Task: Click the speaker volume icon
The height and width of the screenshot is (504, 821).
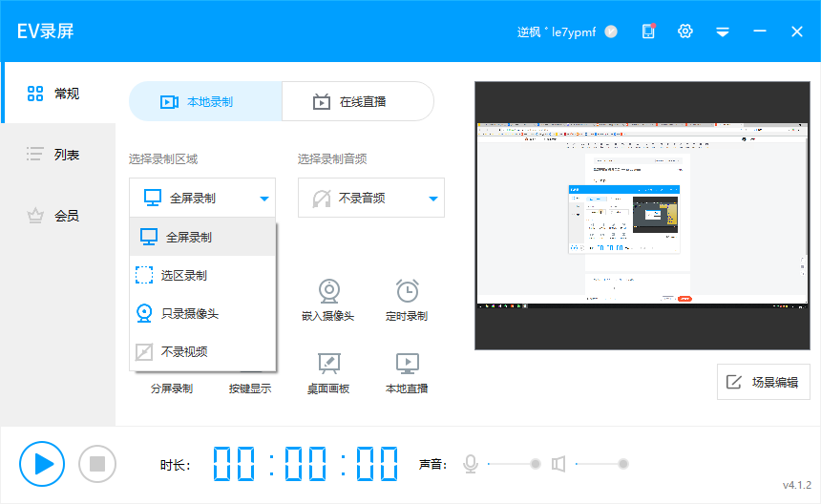Action: [558, 464]
